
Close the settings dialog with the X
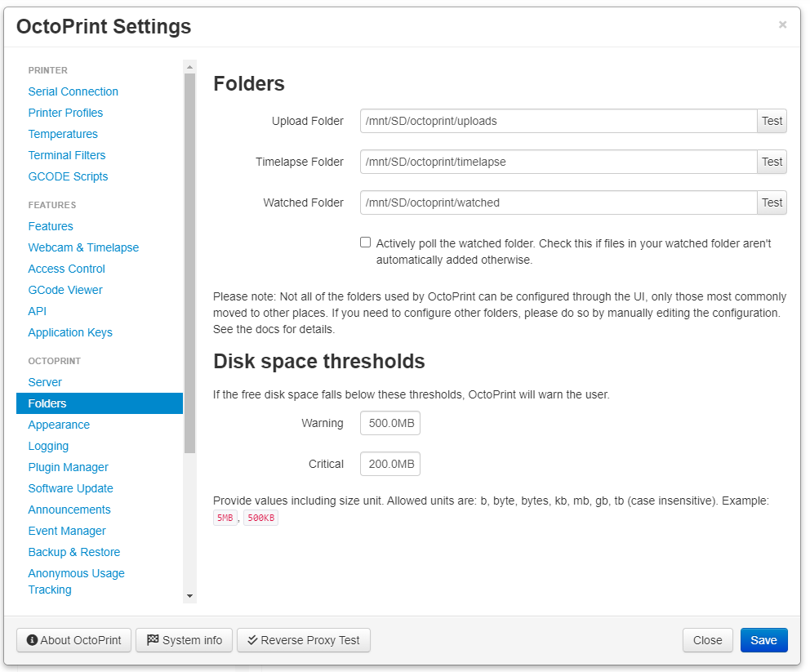click(782, 24)
